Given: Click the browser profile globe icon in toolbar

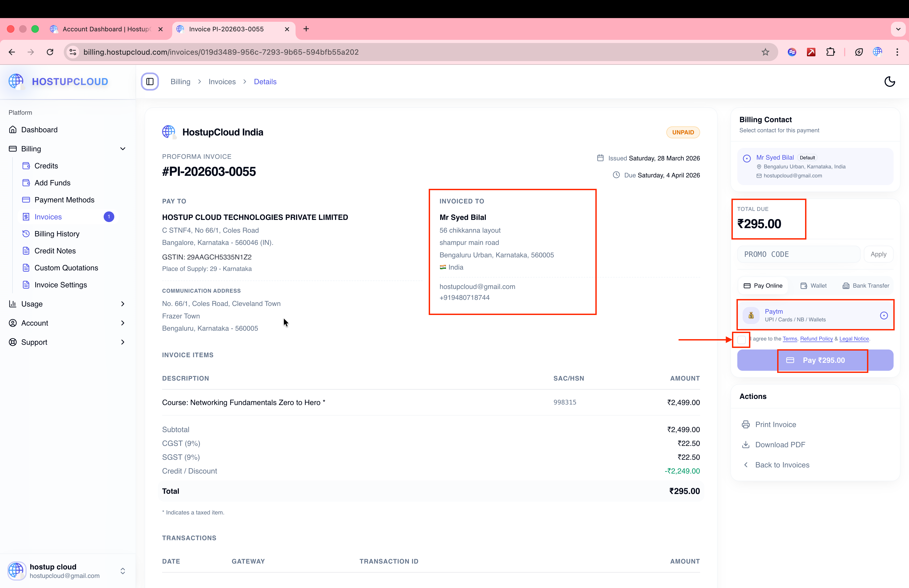Looking at the screenshot, I should coord(877,52).
